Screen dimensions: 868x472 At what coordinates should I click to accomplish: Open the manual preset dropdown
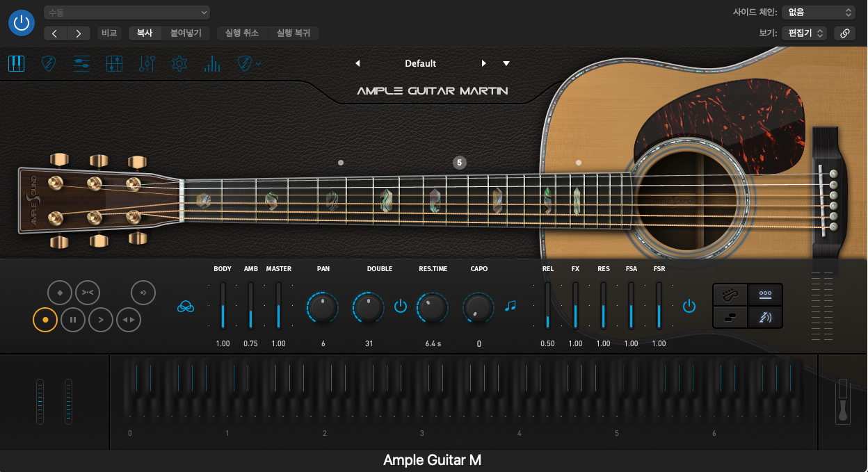[127, 13]
